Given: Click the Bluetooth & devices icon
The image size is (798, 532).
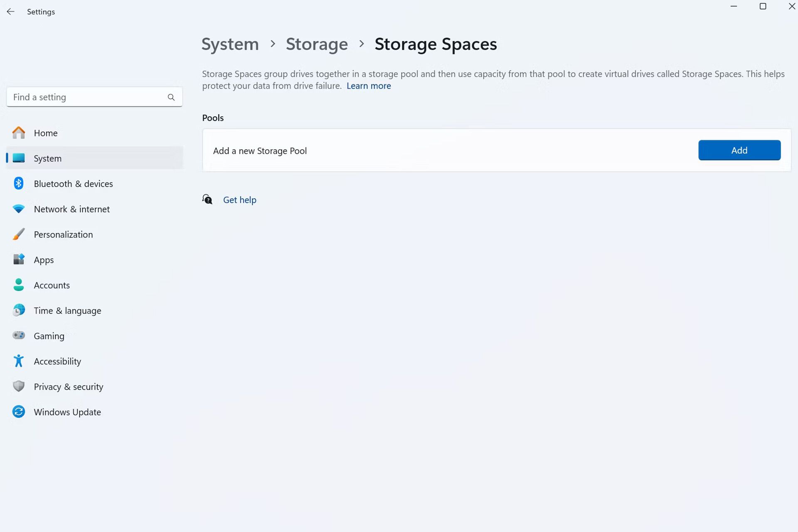Looking at the screenshot, I should point(18,183).
